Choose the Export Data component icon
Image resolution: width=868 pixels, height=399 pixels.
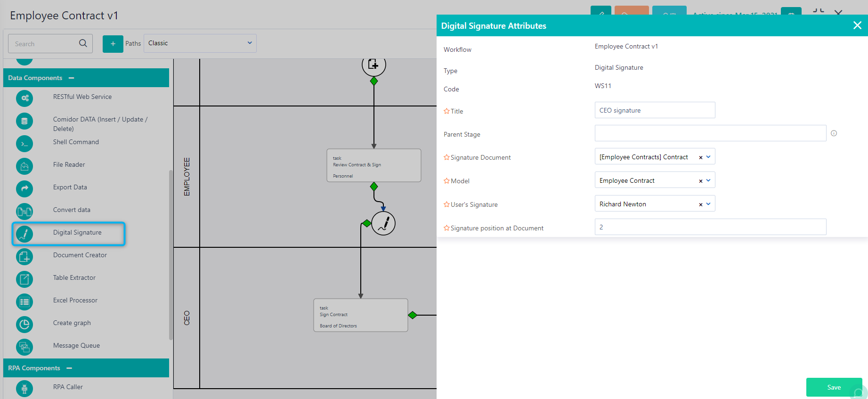coord(24,189)
